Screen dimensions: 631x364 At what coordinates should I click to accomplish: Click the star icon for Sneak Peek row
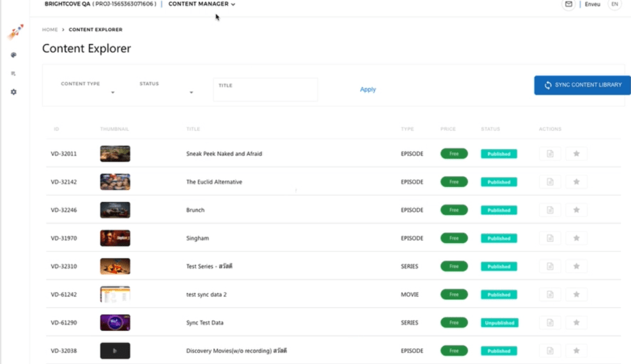(x=576, y=154)
